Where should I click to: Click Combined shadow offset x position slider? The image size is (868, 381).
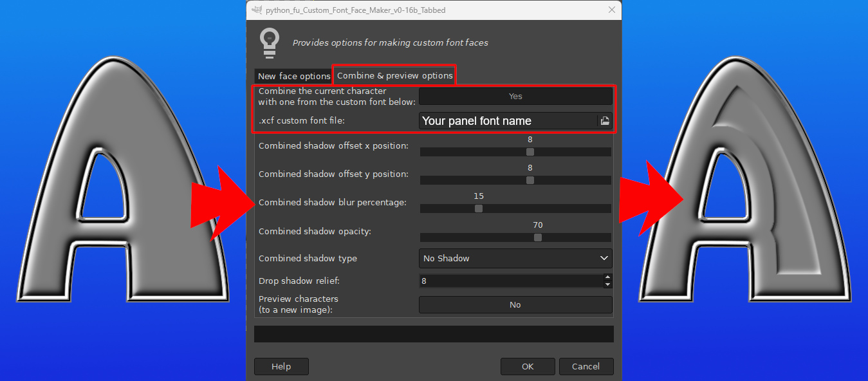pyautogui.click(x=515, y=152)
